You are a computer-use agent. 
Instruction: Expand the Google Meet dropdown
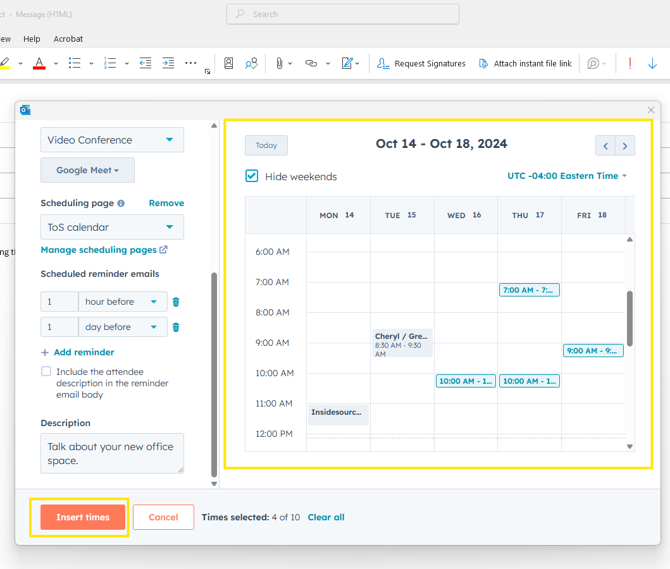pyautogui.click(x=88, y=170)
